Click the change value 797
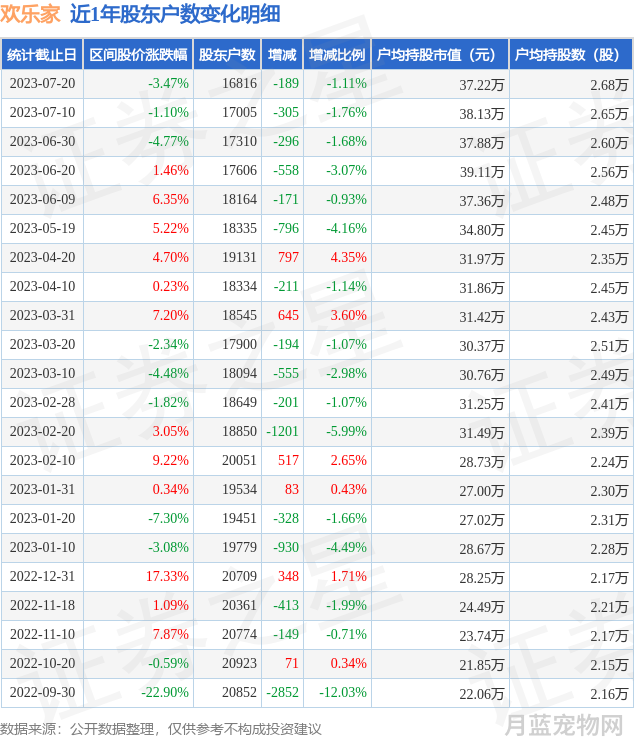 [289, 257]
